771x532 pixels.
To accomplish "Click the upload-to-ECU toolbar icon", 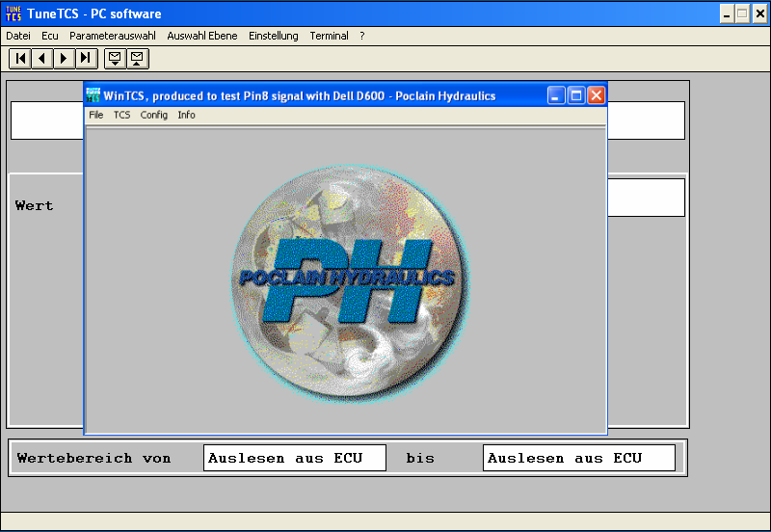I will 137,59.
